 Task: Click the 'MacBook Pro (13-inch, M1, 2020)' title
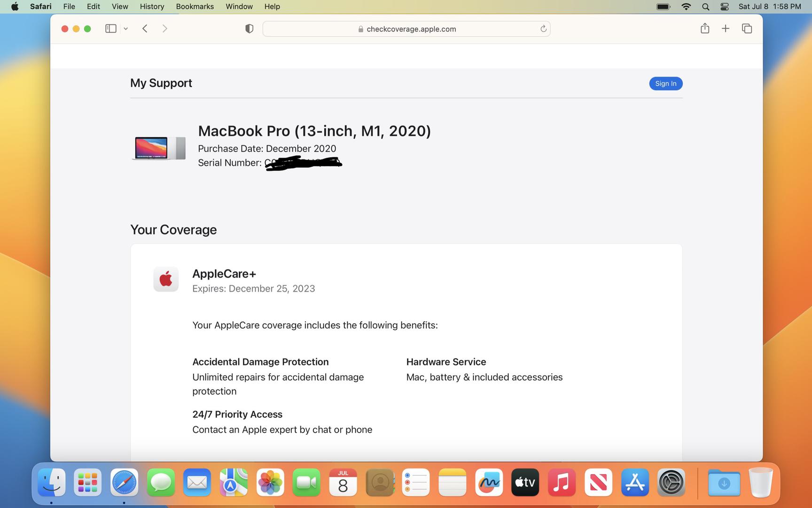coord(314,131)
